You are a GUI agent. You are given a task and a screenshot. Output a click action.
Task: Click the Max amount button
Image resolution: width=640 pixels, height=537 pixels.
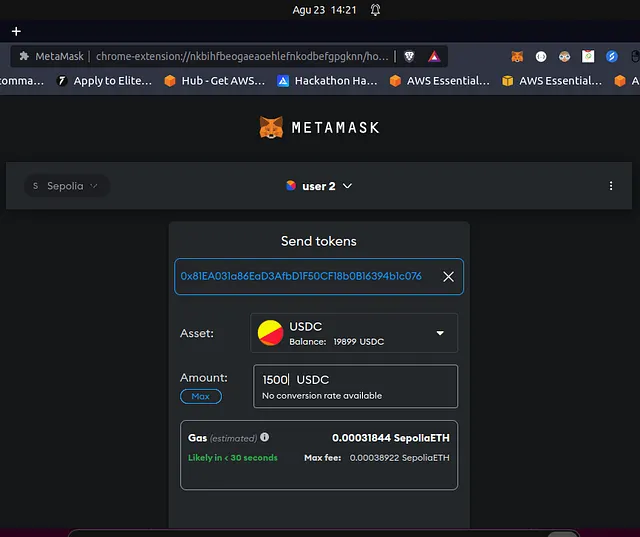pyautogui.click(x=201, y=396)
